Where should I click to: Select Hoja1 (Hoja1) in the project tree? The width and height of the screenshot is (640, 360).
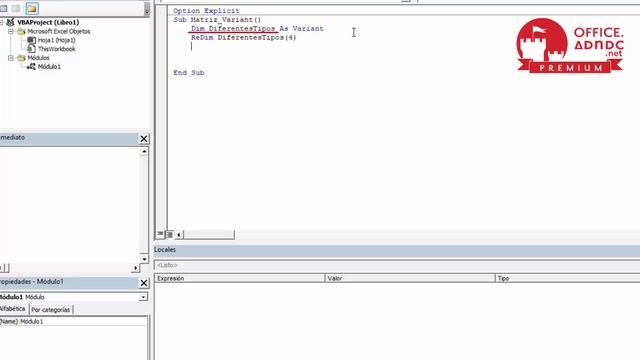(x=56, y=40)
